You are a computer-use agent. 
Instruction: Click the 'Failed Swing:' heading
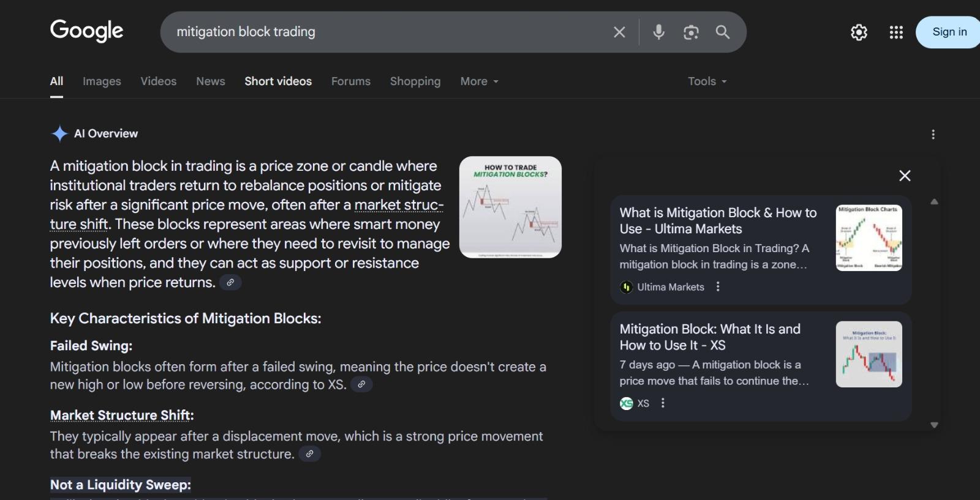pyautogui.click(x=91, y=346)
